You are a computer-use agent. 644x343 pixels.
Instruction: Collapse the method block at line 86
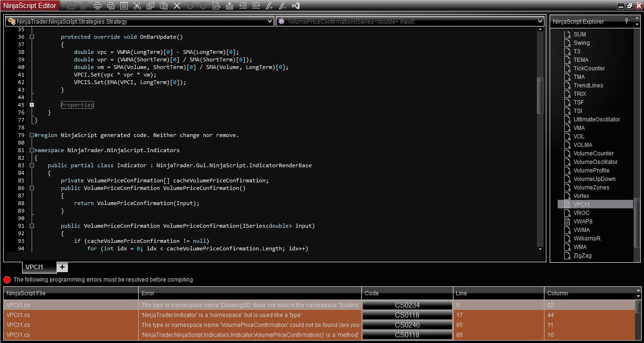click(x=32, y=188)
